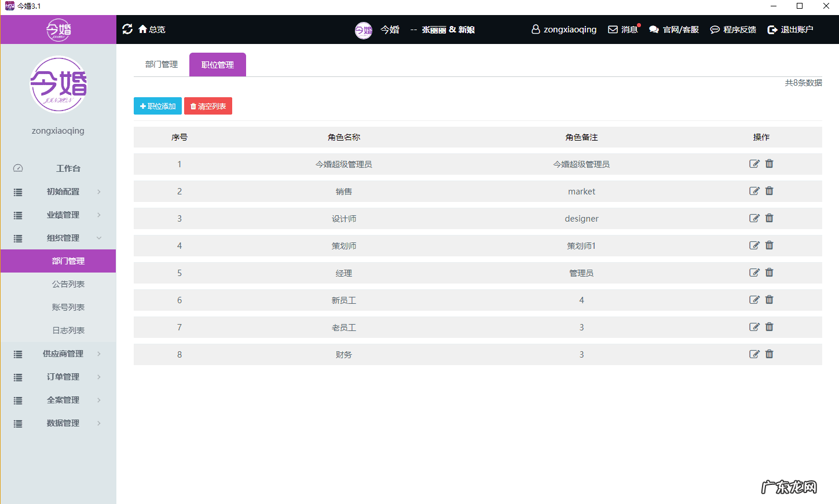Expand the 供应商管理 sidebar section
Viewport: 839px width, 504px height.
point(63,354)
